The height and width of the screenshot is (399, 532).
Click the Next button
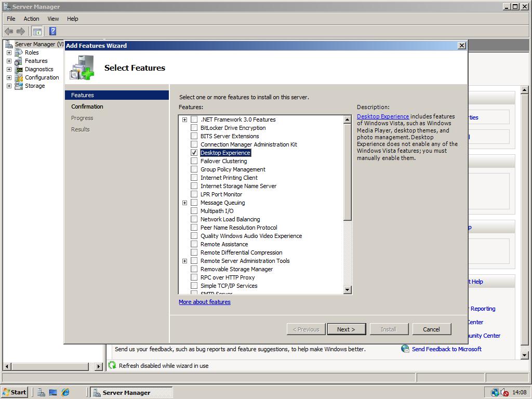pyautogui.click(x=347, y=329)
